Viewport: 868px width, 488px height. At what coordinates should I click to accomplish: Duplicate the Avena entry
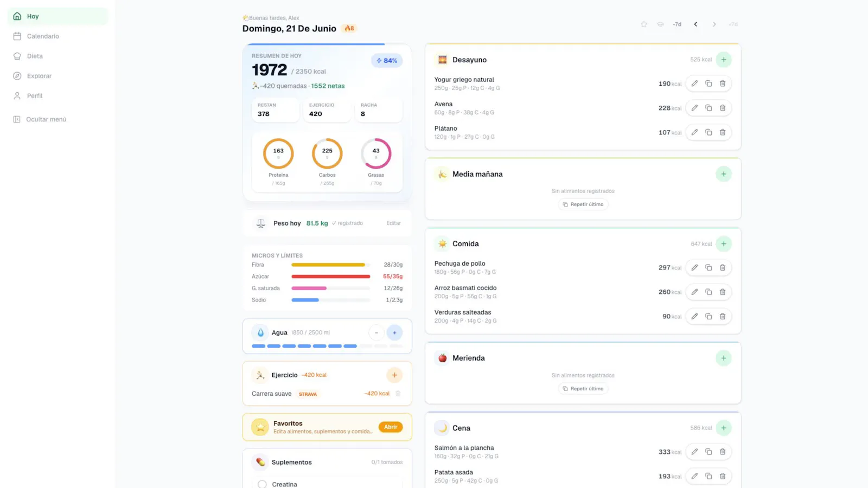(x=709, y=108)
